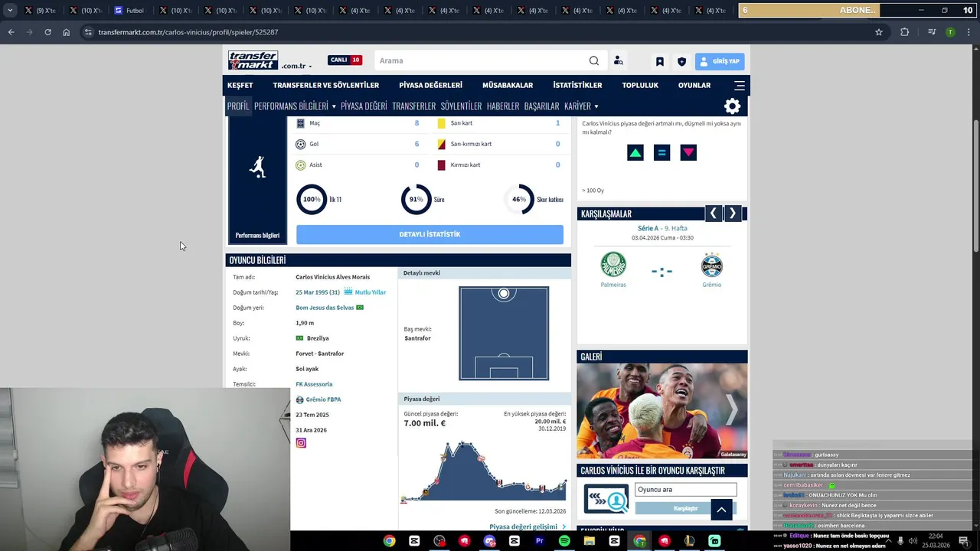Select the Söylentiler tab

click(461, 106)
